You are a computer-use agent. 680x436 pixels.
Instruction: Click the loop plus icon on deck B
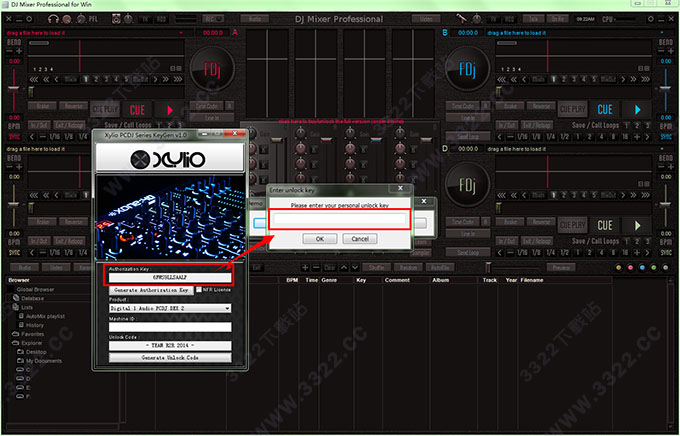tap(637, 137)
